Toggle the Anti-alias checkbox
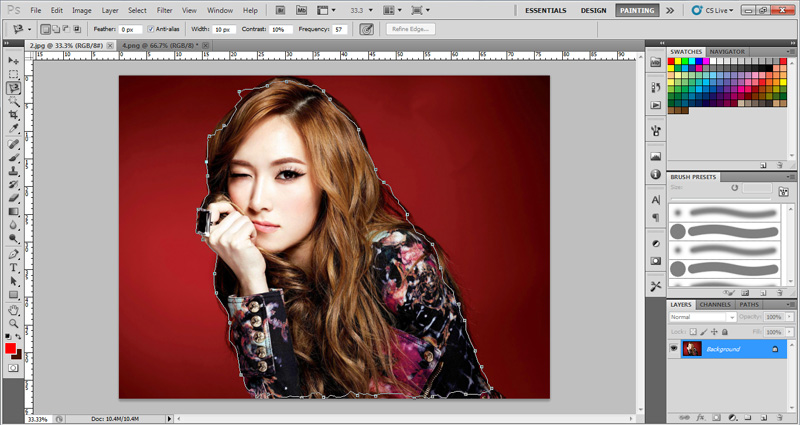The height and width of the screenshot is (425, 800). [151, 29]
